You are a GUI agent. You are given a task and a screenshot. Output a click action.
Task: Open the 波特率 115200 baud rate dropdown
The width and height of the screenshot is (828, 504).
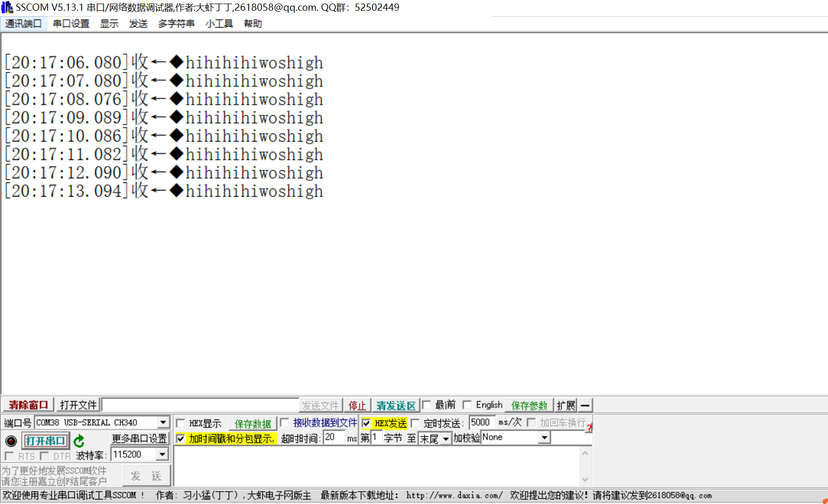[x=163, y=454]
